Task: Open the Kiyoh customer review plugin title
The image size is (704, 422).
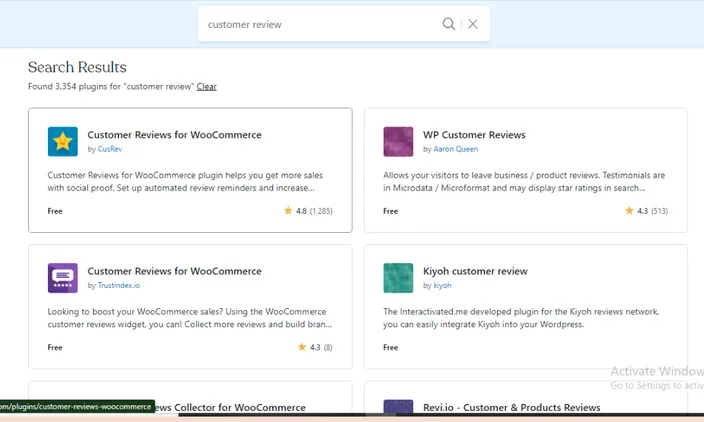Action: click(475, 271)
